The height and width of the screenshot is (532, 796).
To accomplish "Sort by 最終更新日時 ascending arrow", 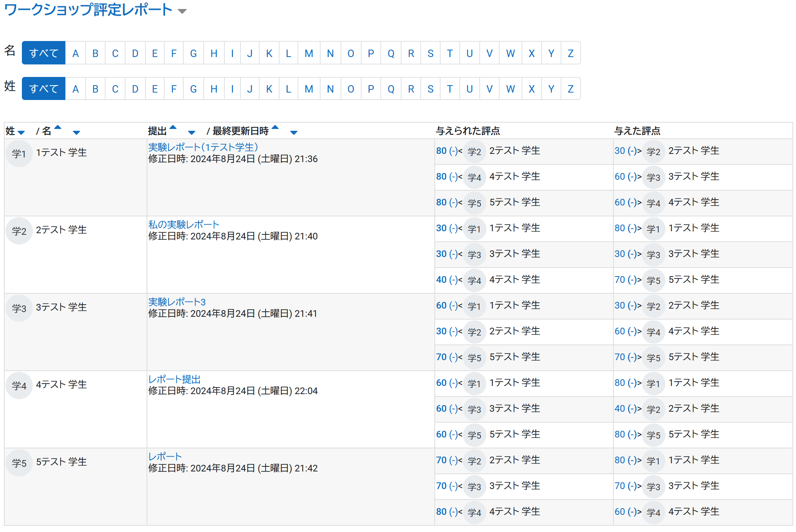I will point(275,127).
